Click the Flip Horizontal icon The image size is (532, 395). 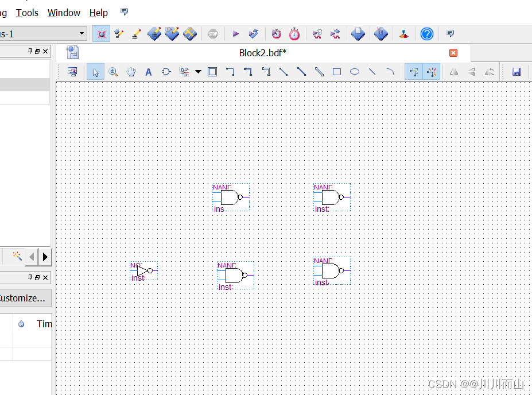click(x=454, y=72)
